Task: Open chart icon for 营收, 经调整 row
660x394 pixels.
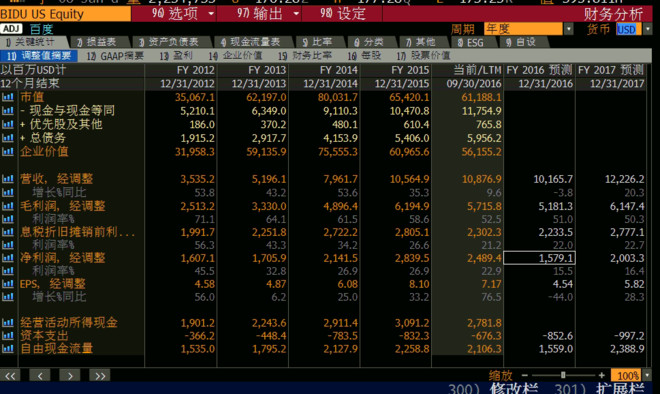Action: click(8, 179)
